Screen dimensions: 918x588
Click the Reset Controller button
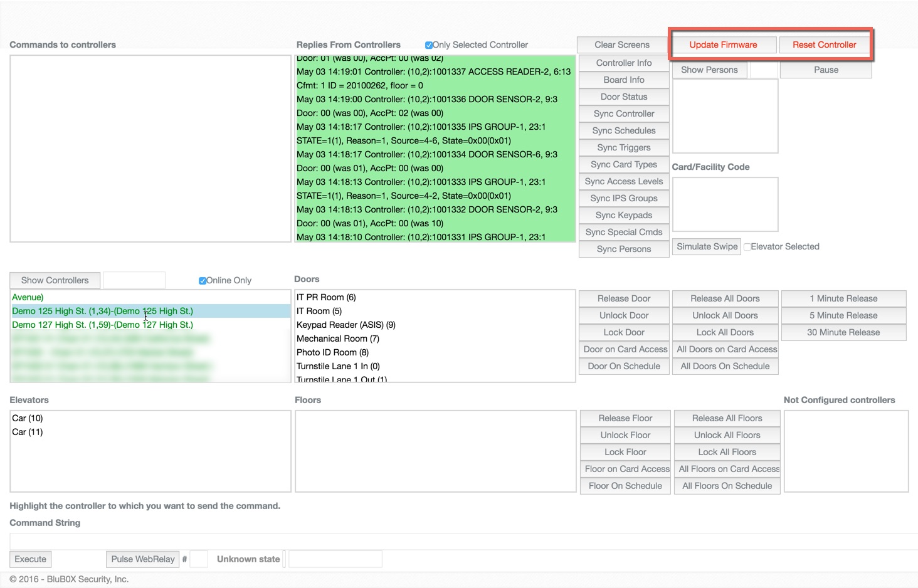click(824, 45)
